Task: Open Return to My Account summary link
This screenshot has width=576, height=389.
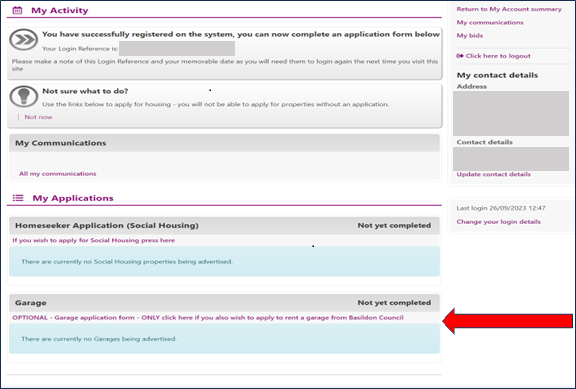Action: (509, 9)
